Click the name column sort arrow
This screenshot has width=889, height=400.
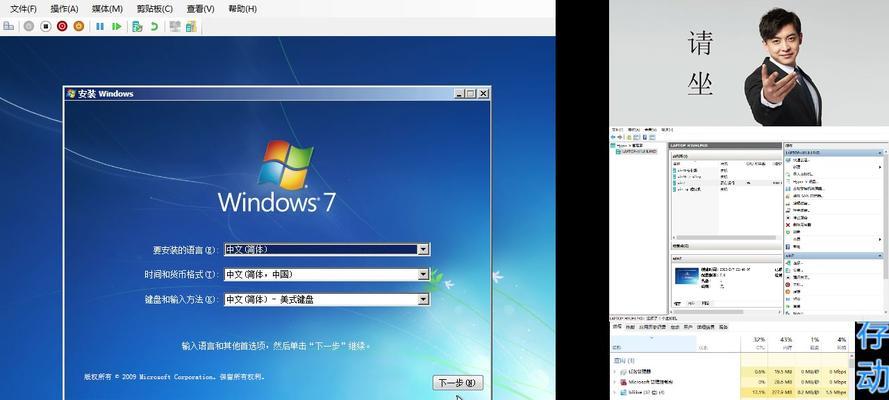pos(652,338)
